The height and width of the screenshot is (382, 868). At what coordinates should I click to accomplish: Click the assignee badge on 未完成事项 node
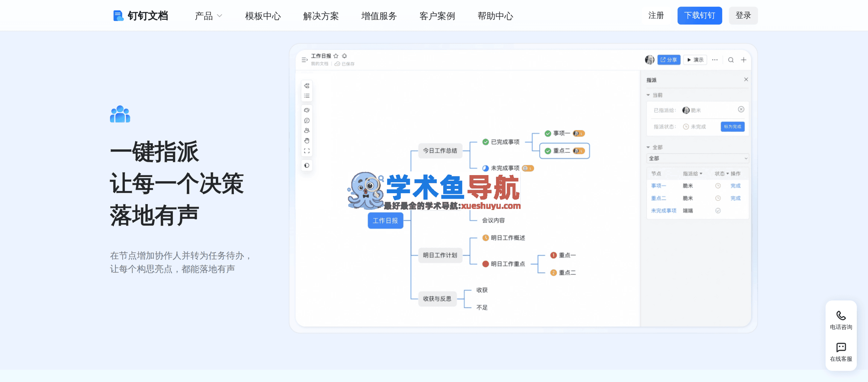click(528, 168)
